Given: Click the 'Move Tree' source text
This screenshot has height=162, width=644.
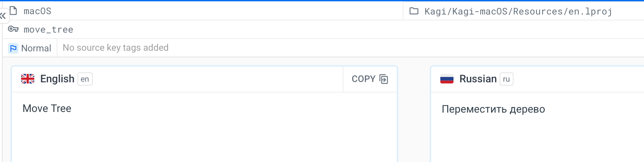Looking at the screenshot, I should click(47, 108).
